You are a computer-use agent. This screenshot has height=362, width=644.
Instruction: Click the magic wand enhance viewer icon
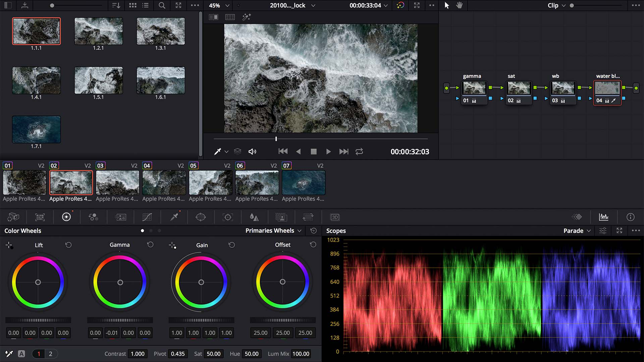coord(247,17)
